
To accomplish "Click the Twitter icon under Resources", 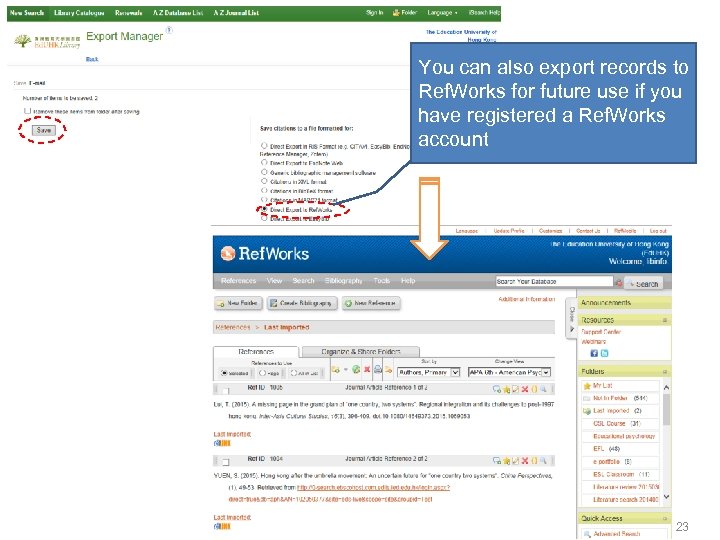I will (x=604, y=353).
